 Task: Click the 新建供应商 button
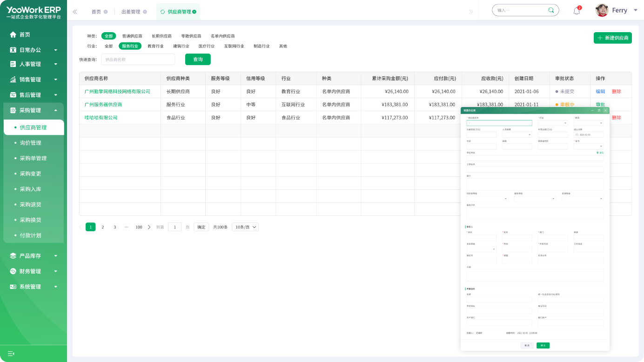click(612, 38)
